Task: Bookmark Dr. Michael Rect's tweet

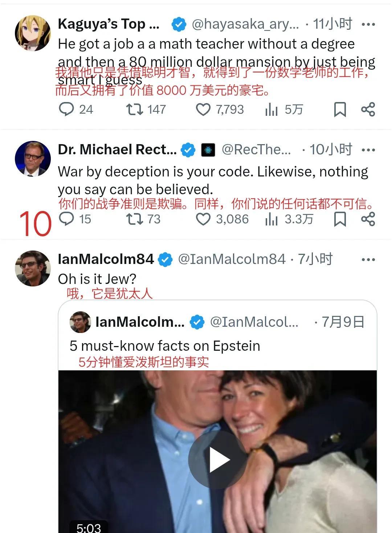Action: coord(340,219)
